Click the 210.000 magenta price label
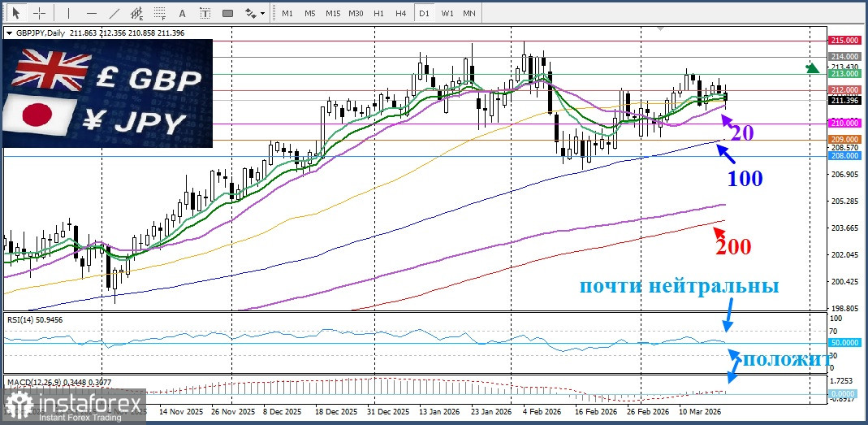 point(844,123)
